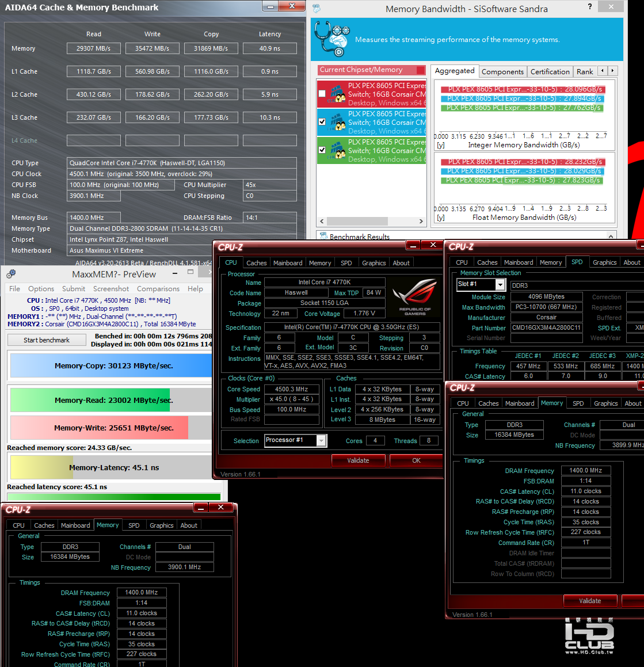Open SPD tab in bottom-left CPU-Z
644x667 pixels.
coord(134,525)
